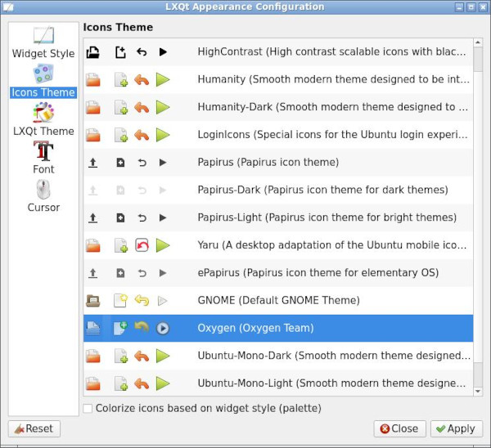Click the Yaru row red undo icon
The height and width of the screenshot is (448, 491).
142,245
